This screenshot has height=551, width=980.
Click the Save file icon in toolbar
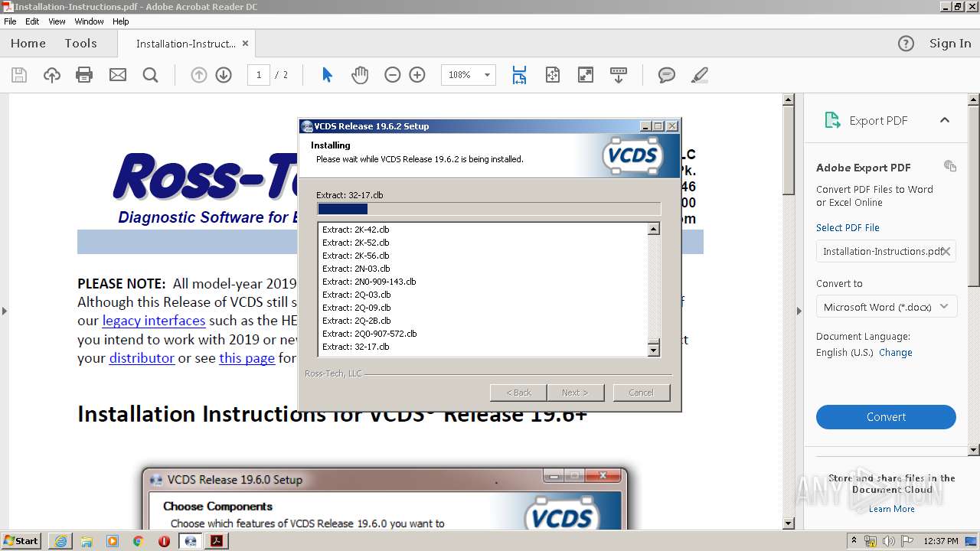pos(19,75)
